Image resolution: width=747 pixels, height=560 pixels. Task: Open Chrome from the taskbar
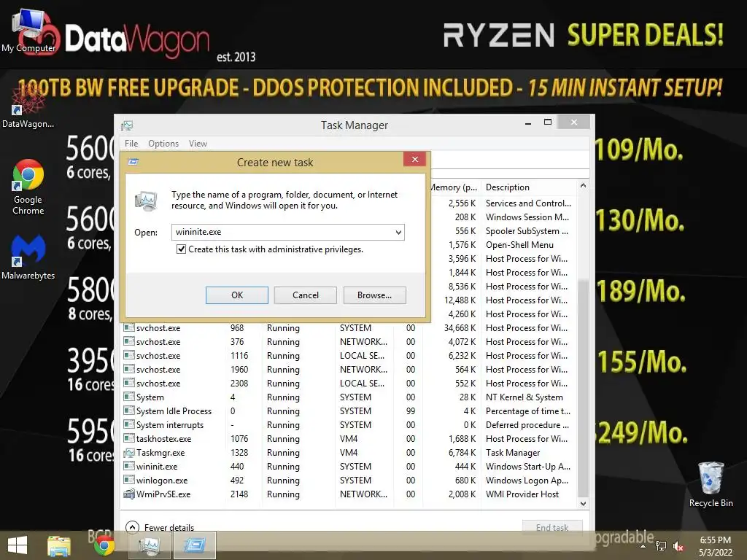(104, 545)
